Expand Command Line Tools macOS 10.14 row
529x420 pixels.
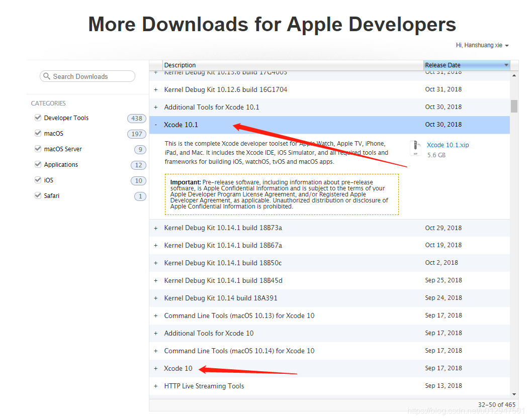click(155, 351)
